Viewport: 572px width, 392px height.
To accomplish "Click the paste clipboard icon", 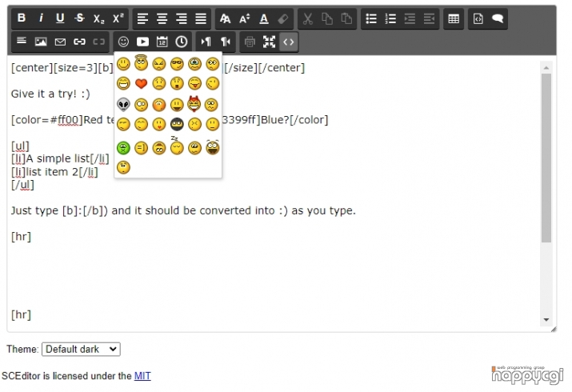I will click(346, 18).
